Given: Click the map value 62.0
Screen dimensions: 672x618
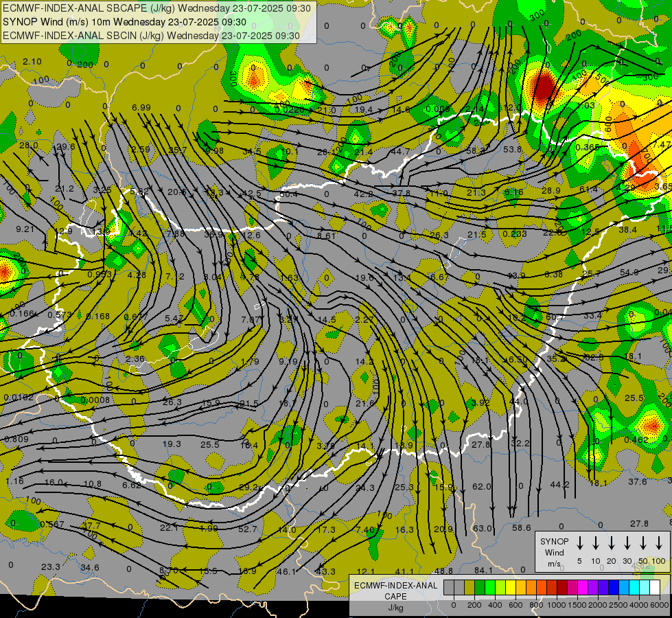Looking at the screenshot, I should coord(481,487).
